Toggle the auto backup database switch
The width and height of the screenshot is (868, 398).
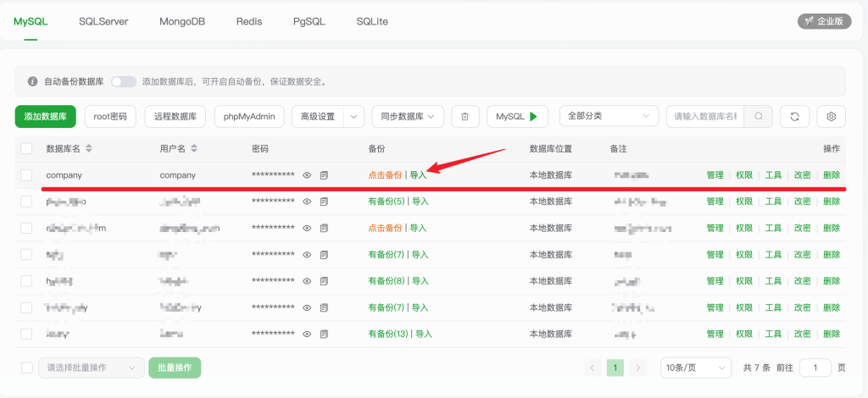123,82
